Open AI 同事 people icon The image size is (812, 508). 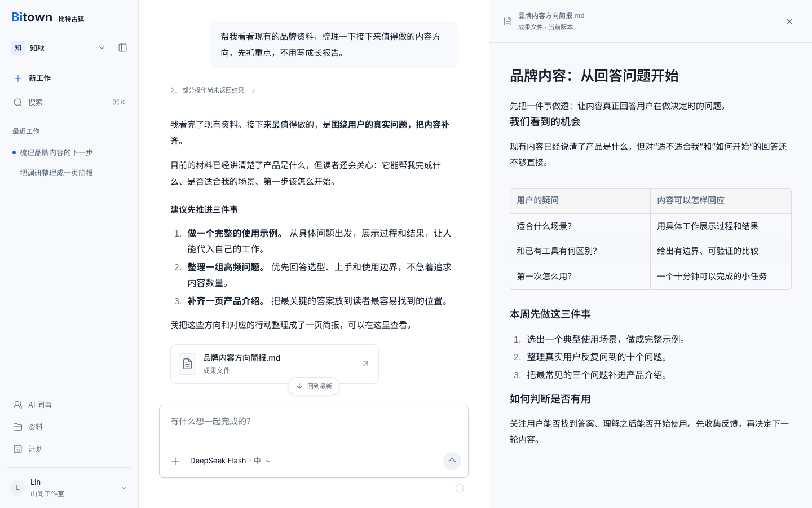(x=18, y=405)
